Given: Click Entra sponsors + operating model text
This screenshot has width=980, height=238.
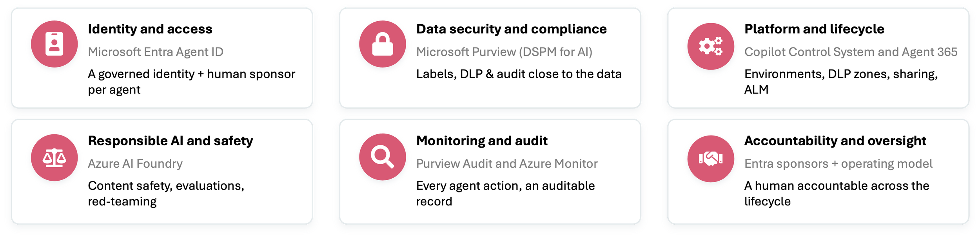Looking at the screenshot, I should pyautogui.click(x=838, y=163).
